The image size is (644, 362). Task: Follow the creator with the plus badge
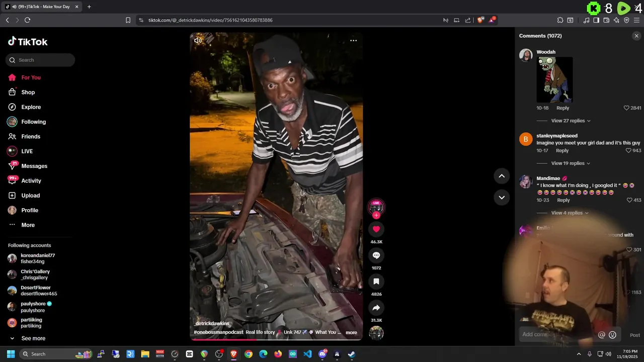[376, 215]
